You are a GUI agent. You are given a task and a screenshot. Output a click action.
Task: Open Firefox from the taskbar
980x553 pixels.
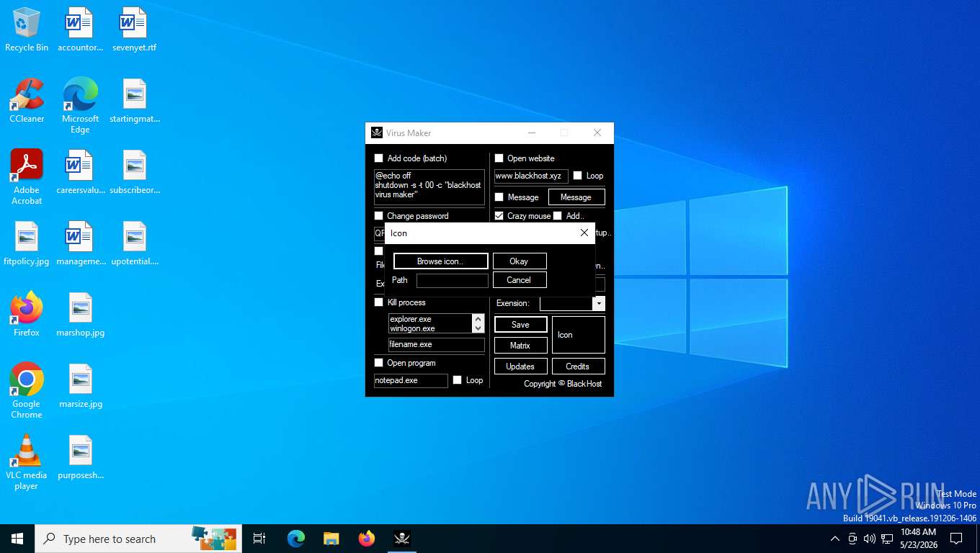tap(367, 539)
